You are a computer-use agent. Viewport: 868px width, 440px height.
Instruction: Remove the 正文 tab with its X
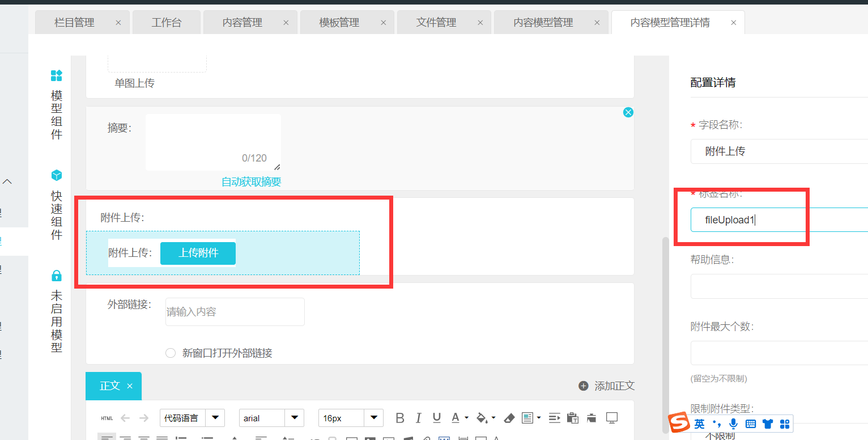pos(130,386)
